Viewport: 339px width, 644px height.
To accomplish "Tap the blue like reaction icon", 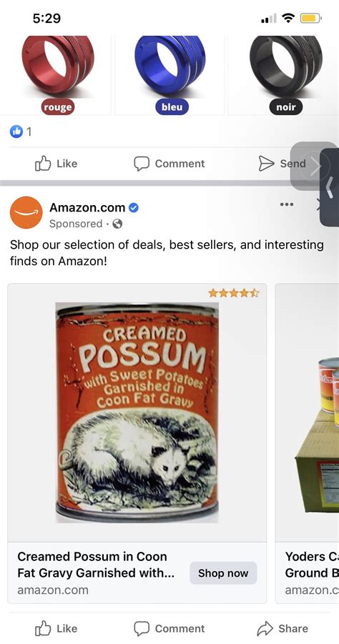I will [x=16, y=132].
